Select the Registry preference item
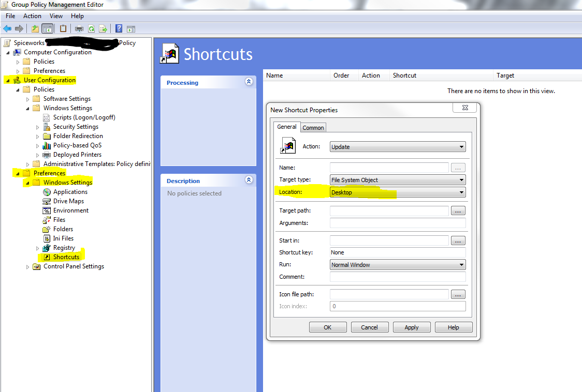This screenshot has height=392, width=582. [x=66, y=247]
